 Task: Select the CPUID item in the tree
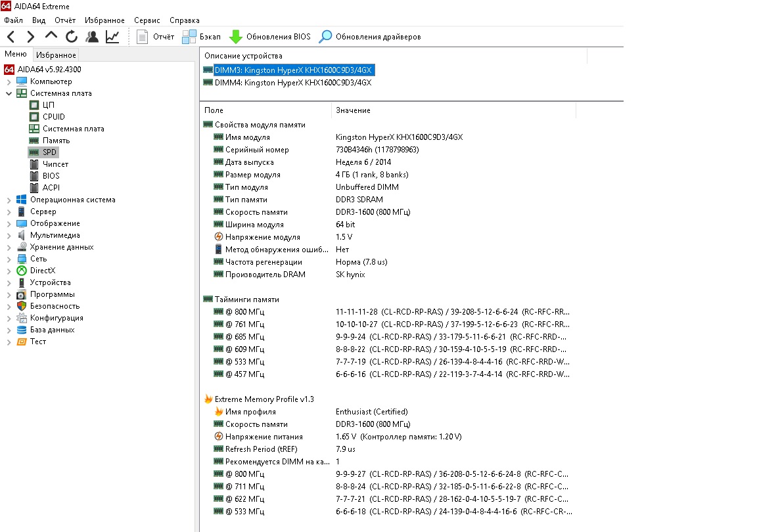(53, 117)
